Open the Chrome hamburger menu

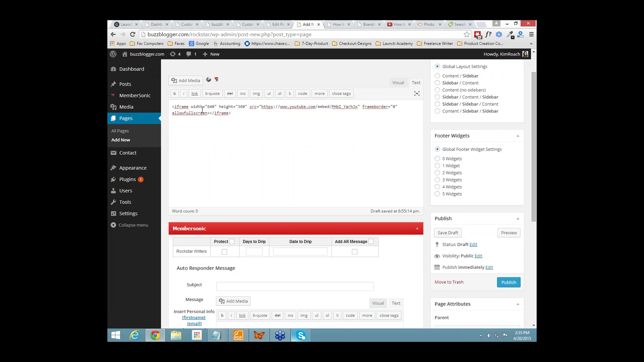pyautogui.click(x=531, y=34)
